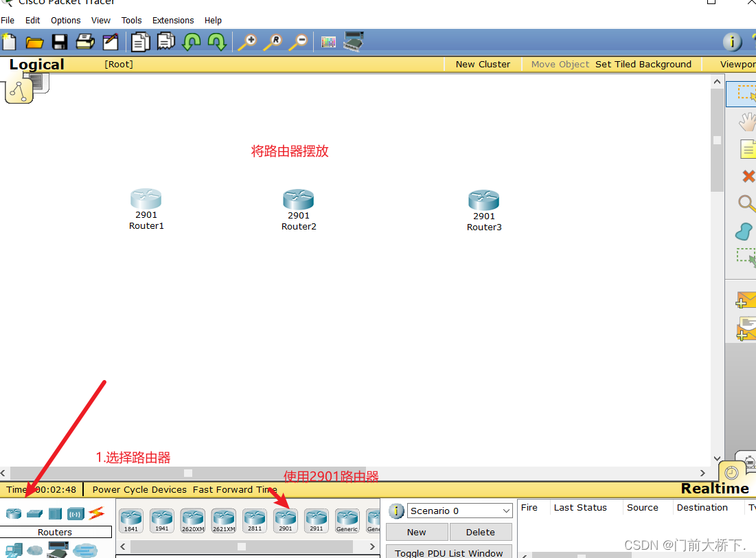
Task: Select the red X Delete tool
Action: [748, 176]
